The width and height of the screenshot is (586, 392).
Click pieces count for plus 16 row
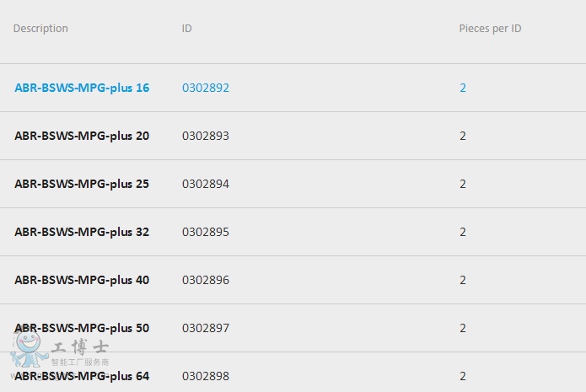(x=463, y=88)
